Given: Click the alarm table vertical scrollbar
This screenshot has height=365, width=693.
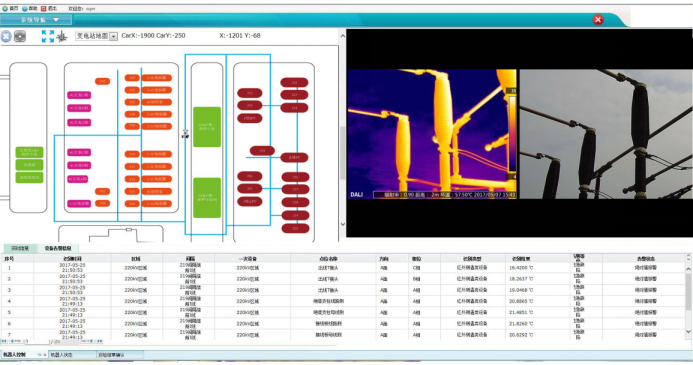Looking at the screenshot, I should click(689, 300).
